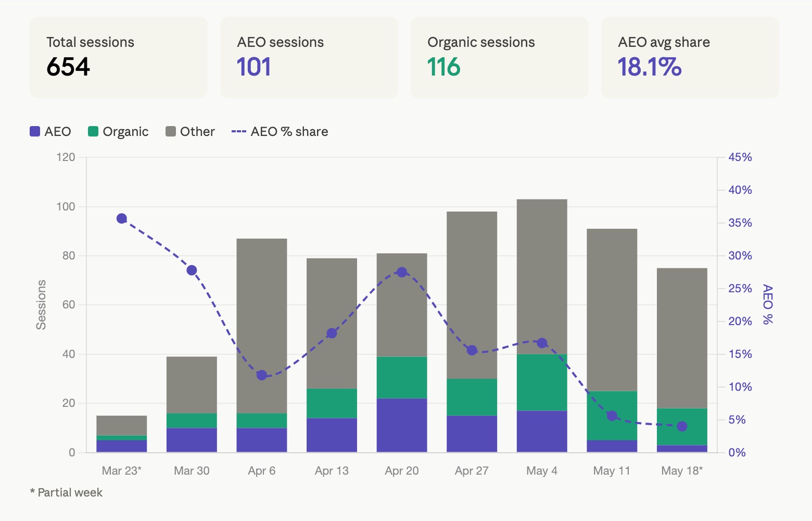This screenshot has width=812, height=521.
Task: Click the 'Sessions' left axis title
Action: (x=41, y=305)
